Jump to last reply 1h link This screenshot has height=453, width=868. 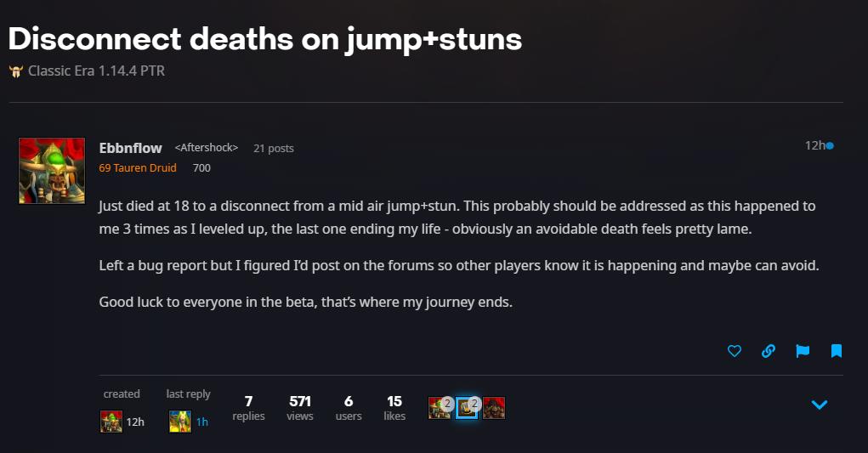pos(202,422)
